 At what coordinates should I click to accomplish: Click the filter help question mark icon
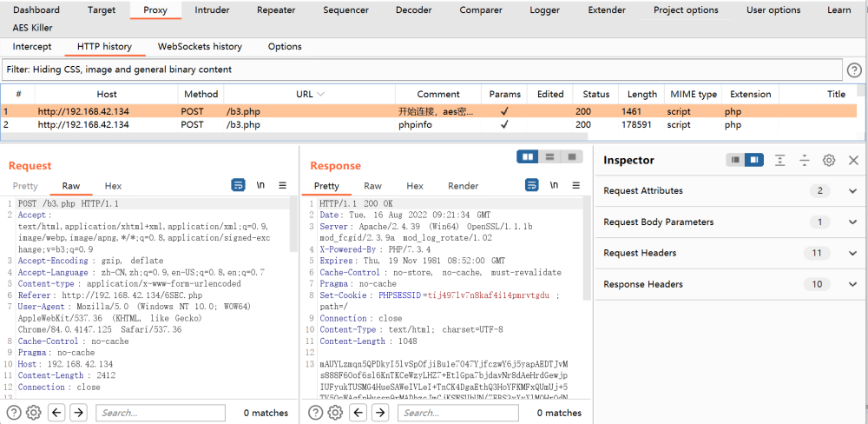coord(854,70)
